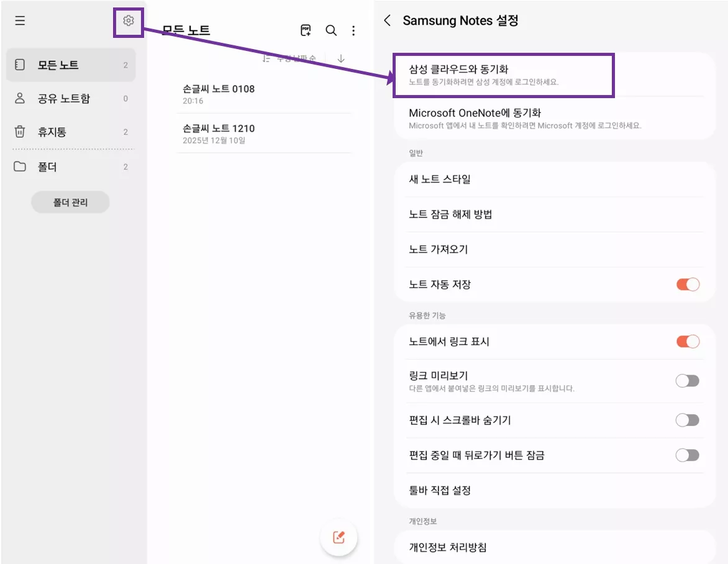728x564 pixels.
Task: Select the import PDF icon
Action: pos(306,30)
